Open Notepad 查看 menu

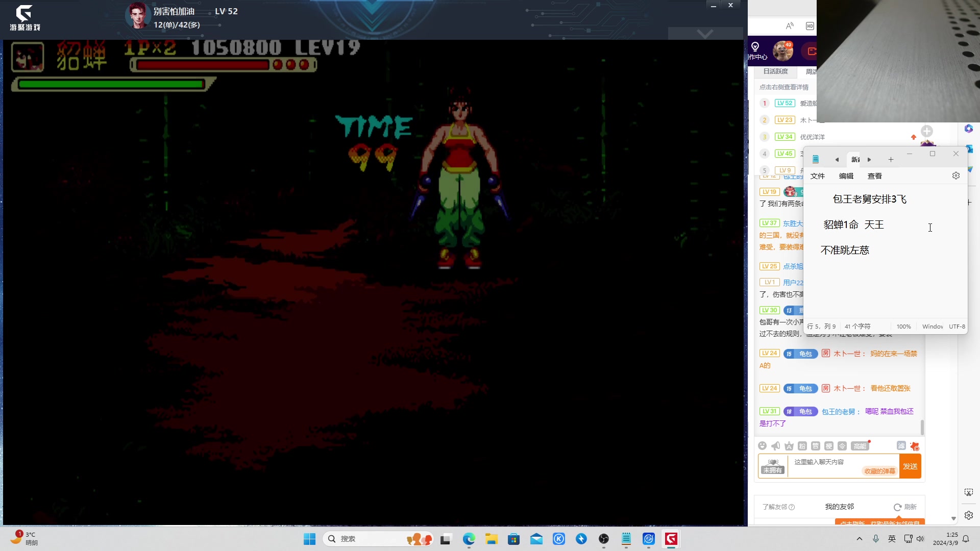[x=875, y=176]
